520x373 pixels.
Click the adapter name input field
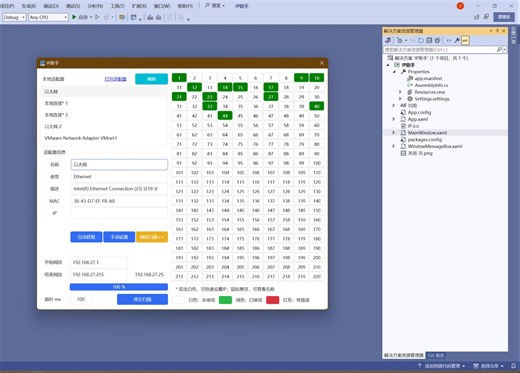(119, 165)
